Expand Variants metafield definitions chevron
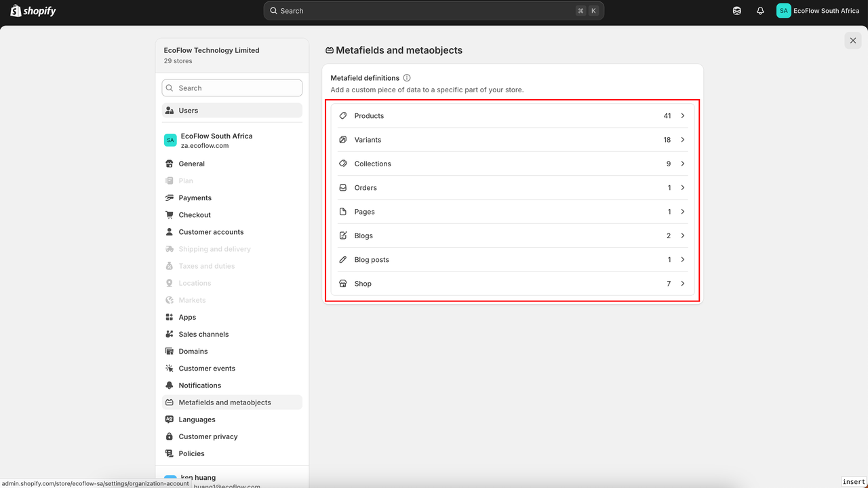 point(682,140)
